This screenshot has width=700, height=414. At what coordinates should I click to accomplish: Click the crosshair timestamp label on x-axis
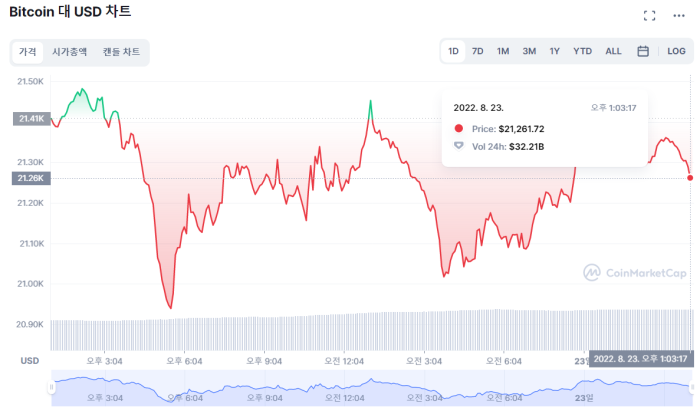pyautogui.click(x=641, y=359)
